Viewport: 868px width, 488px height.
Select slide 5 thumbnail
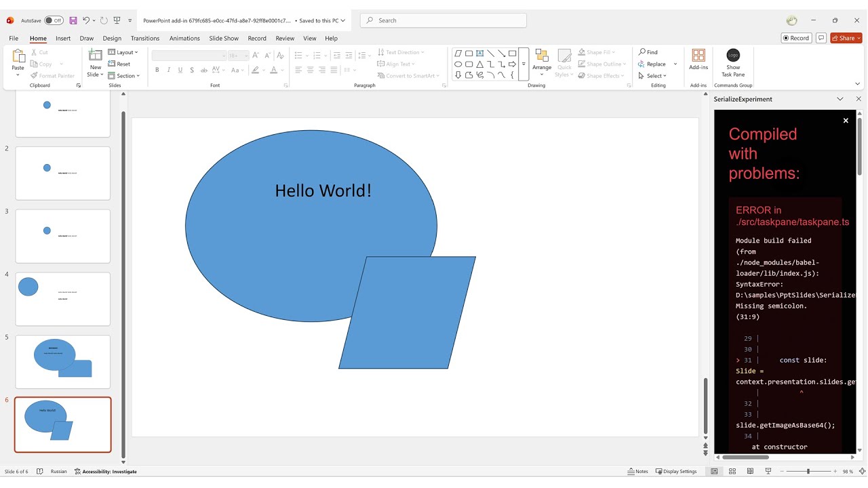[62, 362]
